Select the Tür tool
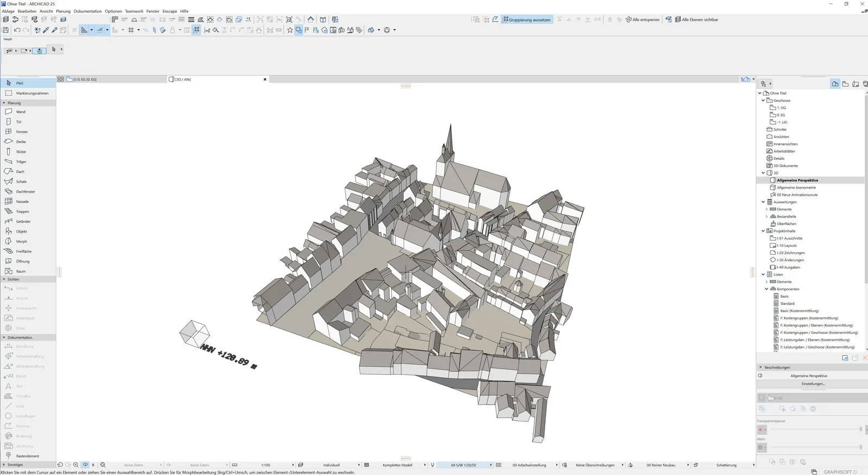868x475 pixels. pos(28,121)
